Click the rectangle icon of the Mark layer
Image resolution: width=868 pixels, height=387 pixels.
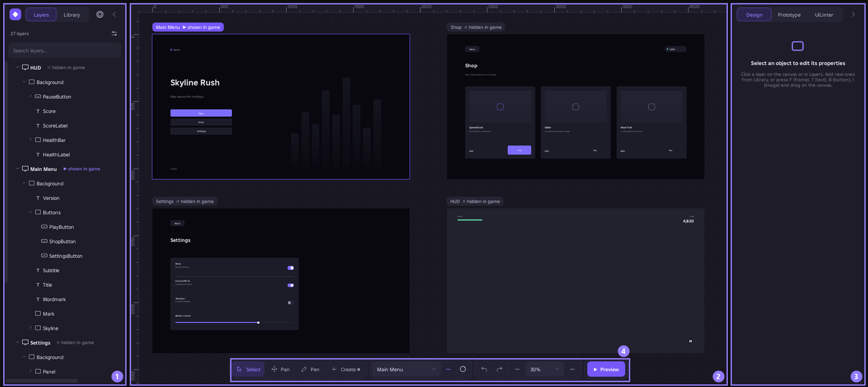coord(38,314)
